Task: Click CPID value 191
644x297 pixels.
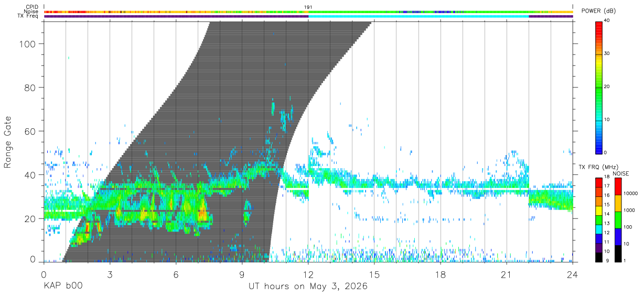Action: coord(308,7)
